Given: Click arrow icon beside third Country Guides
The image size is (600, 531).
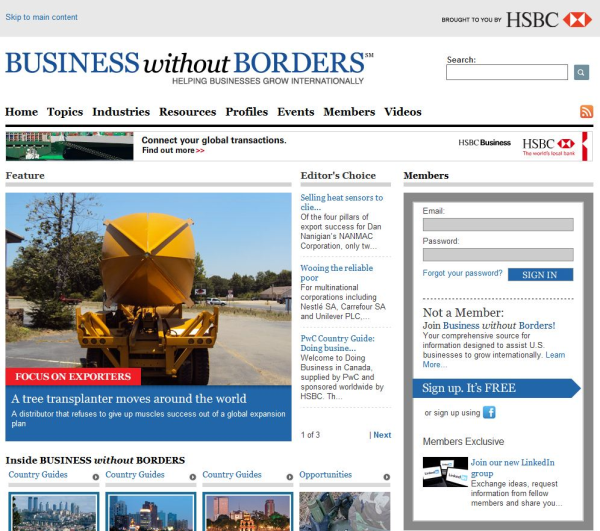Looking at the screenshot, I should pyautogui.click(x=290, y=477).
